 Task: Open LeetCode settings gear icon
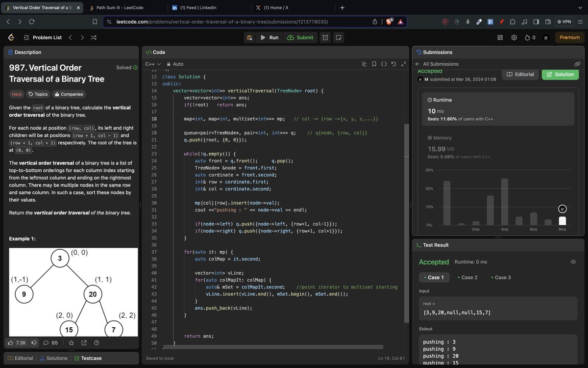click(x=514, y=37)
